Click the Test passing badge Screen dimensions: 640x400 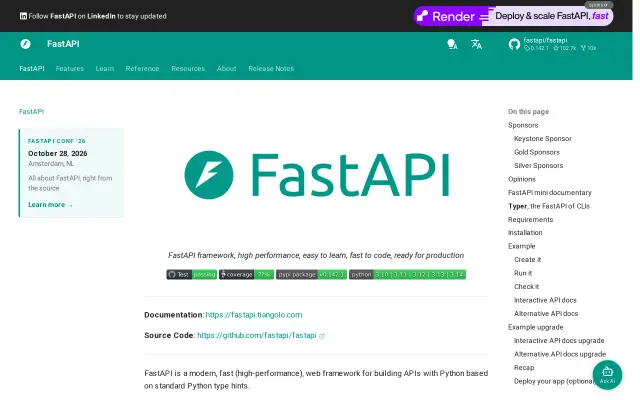pyautogui.click(x=191, y=275)
